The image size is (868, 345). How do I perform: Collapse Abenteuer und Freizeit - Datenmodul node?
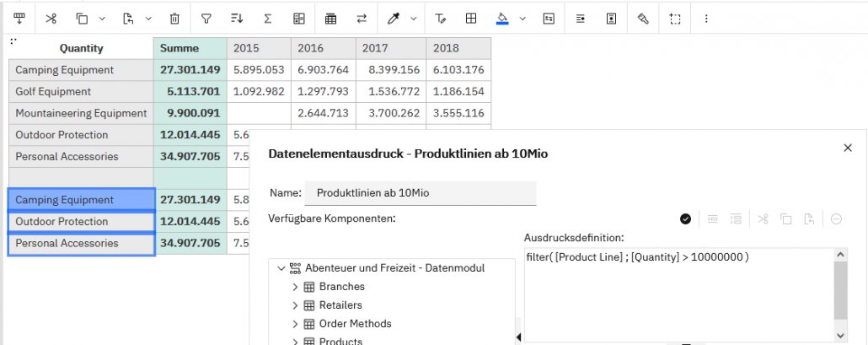(x=281, y=268)
